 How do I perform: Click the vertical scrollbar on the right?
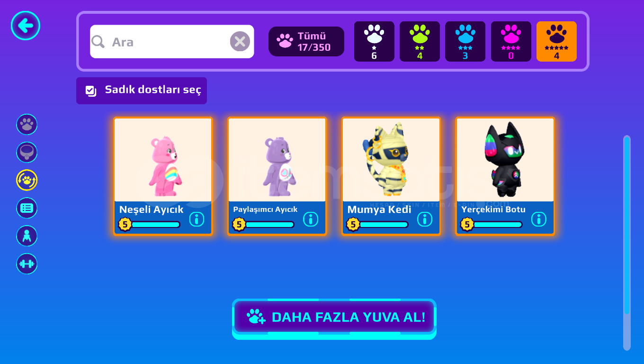[x=627, y=243]
